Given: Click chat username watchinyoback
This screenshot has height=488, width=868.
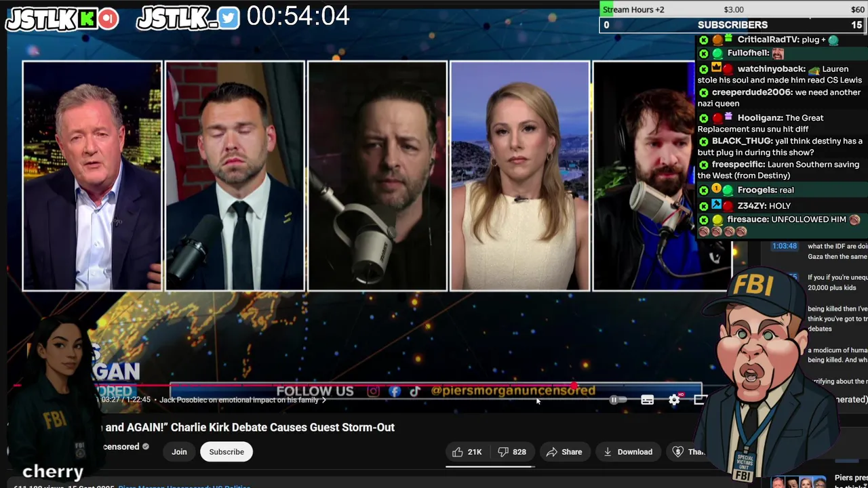Looking at the screenshot, I should (x=770, y=69).
